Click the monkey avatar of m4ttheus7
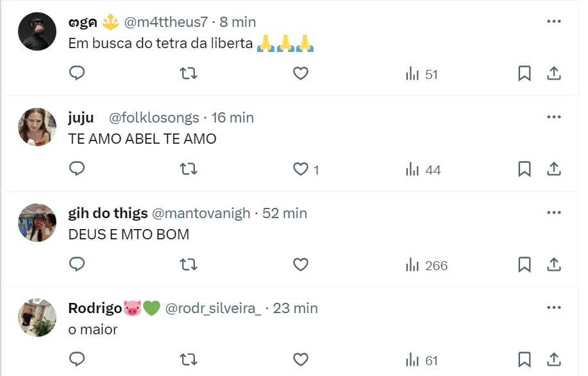Image resolution: width=588 pixels, height=376 pixels. click(37, 31)
